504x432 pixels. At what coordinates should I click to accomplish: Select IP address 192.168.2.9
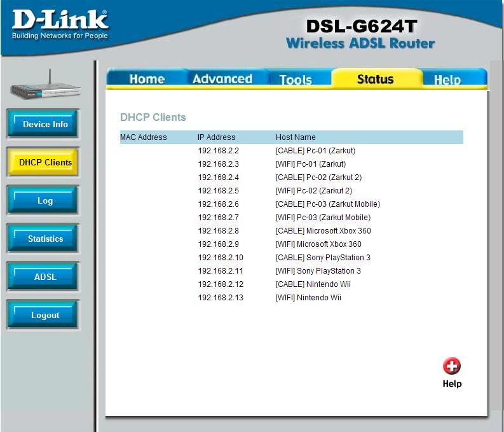pyautogui.click(x=218, y=244)
